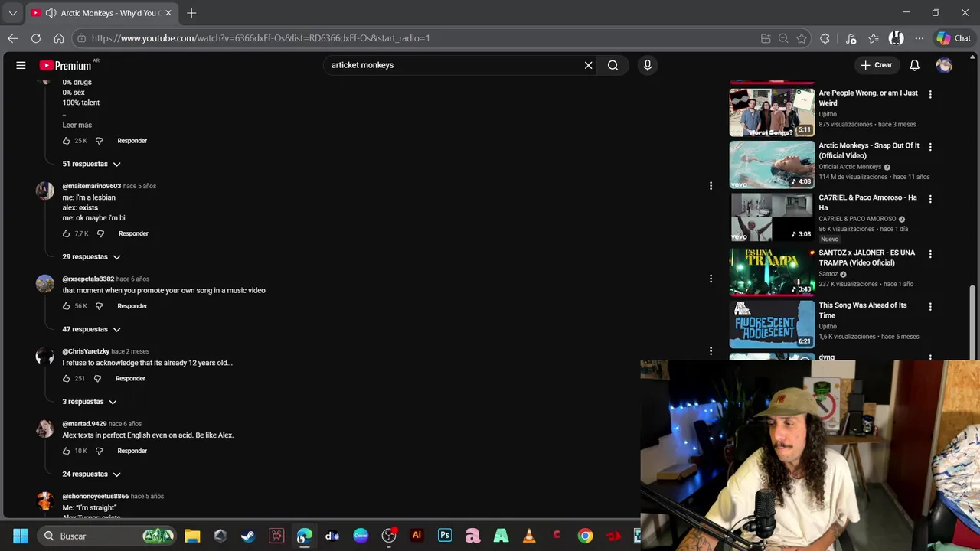
Task: Open Copilot Chat sidebar
Action: point(954,38)
